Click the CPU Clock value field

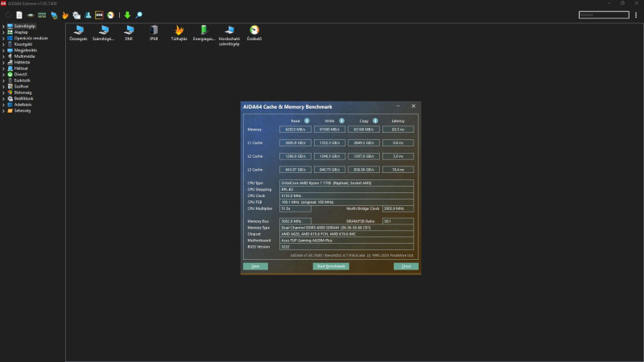point(347,195)
